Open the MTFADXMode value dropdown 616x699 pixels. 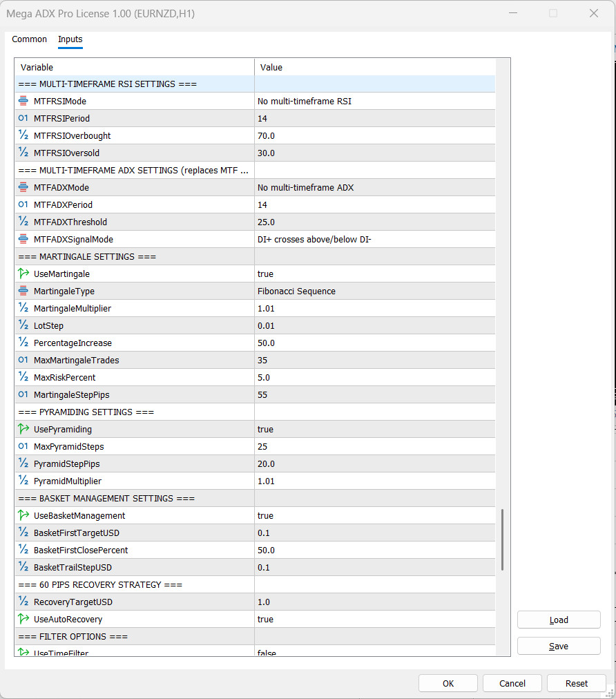click(374, 188)
